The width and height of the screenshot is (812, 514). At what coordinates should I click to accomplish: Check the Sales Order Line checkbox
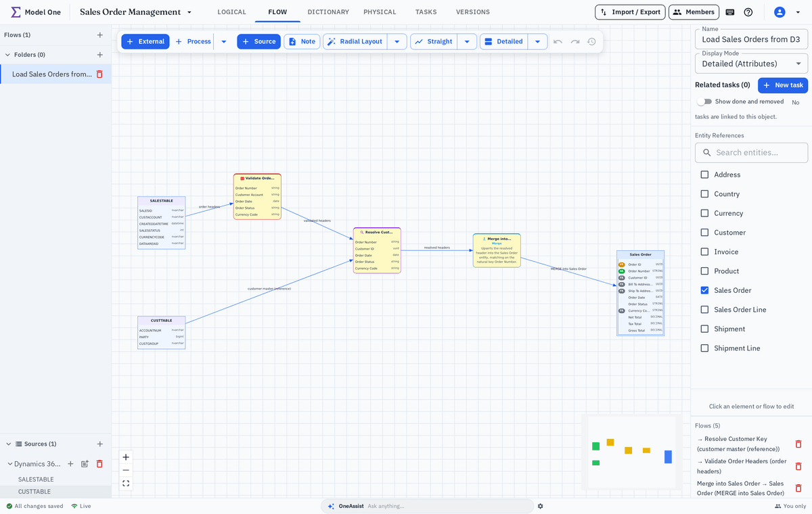pos(704,310)
